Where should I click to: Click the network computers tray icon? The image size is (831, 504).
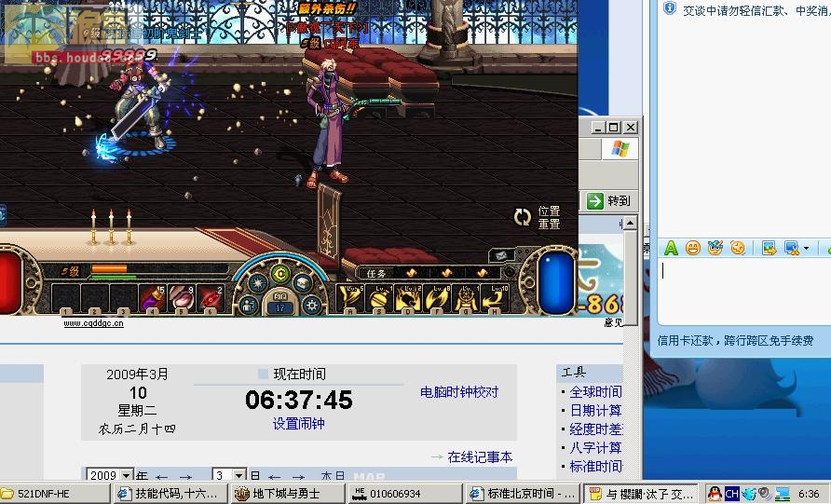pyautogui.click(x=783, y=494)
